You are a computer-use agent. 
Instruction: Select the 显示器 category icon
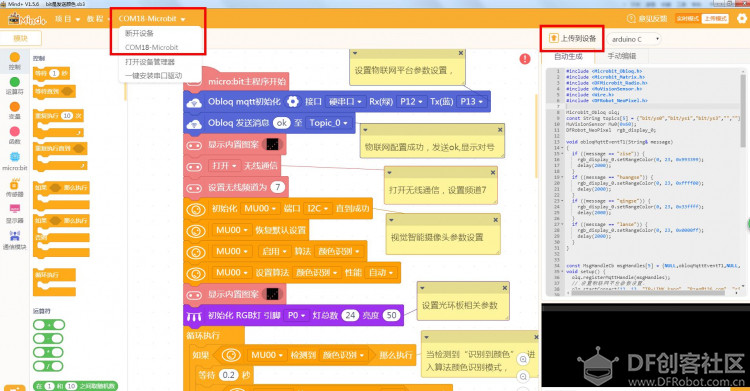[x=15, y=210]
